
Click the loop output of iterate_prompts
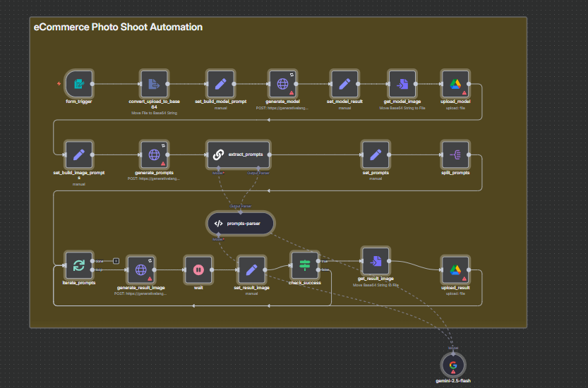pyautogui.click(x=92, y=270)
